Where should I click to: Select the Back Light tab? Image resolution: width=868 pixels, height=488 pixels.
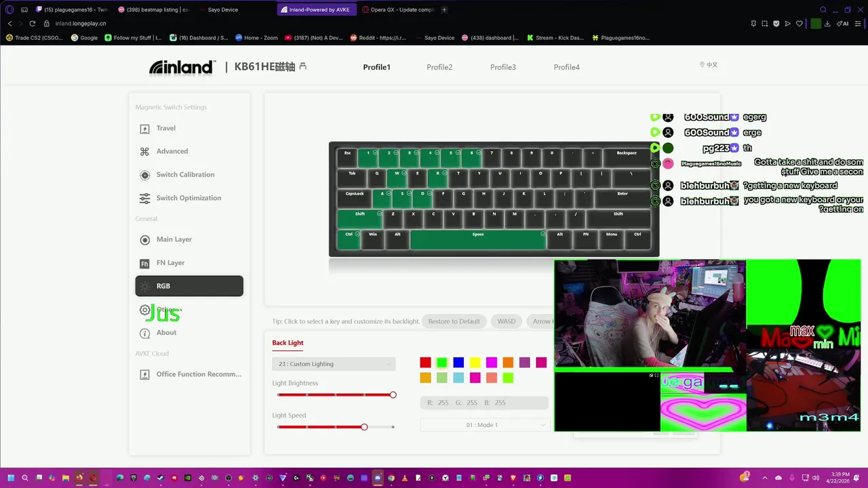coord(288,343)
